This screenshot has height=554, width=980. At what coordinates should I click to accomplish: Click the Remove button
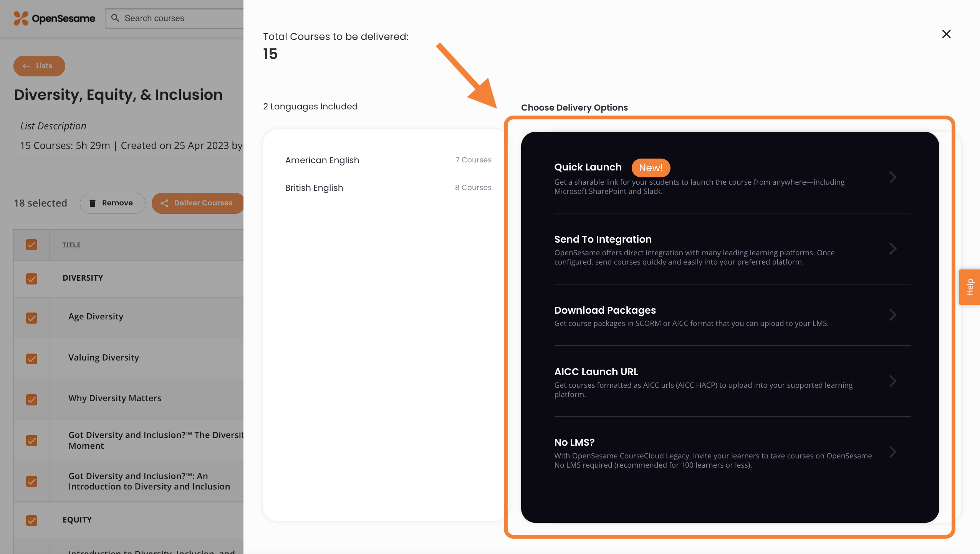click(x=112, y=203)
